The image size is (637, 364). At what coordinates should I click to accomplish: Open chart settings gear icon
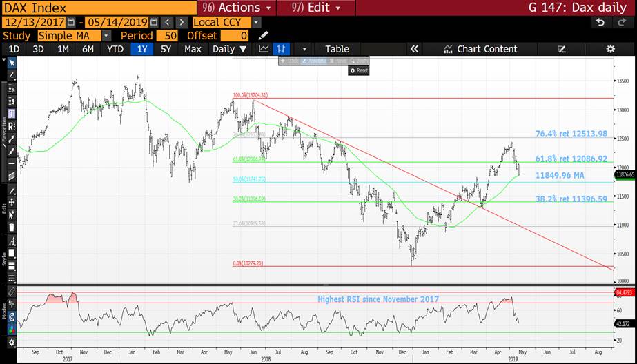(x=610, y=49)
